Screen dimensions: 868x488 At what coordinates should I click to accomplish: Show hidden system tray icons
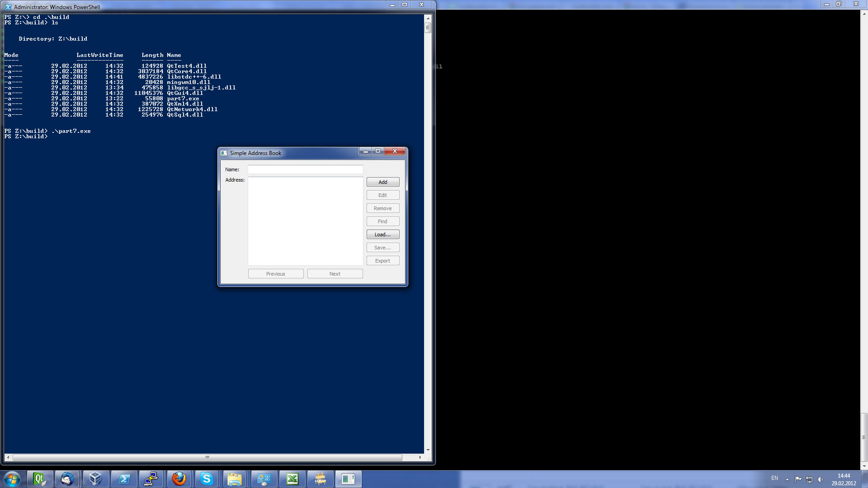tap(787, 479)
